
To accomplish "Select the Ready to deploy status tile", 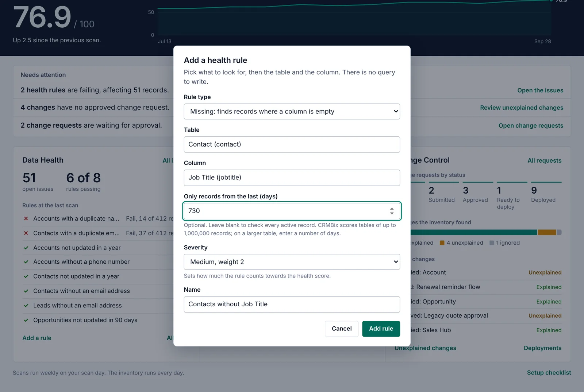I will click(512, 196).
